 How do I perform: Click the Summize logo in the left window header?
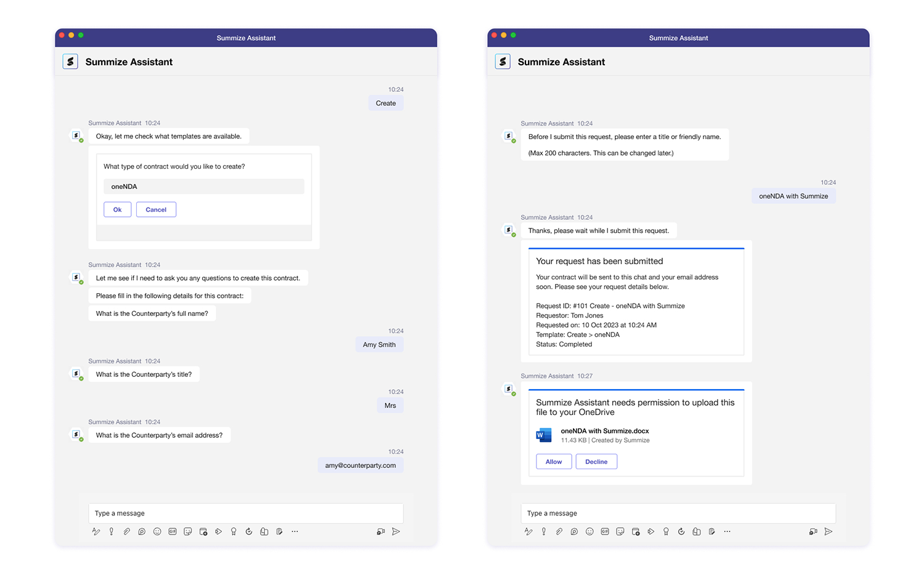(70, 62)
